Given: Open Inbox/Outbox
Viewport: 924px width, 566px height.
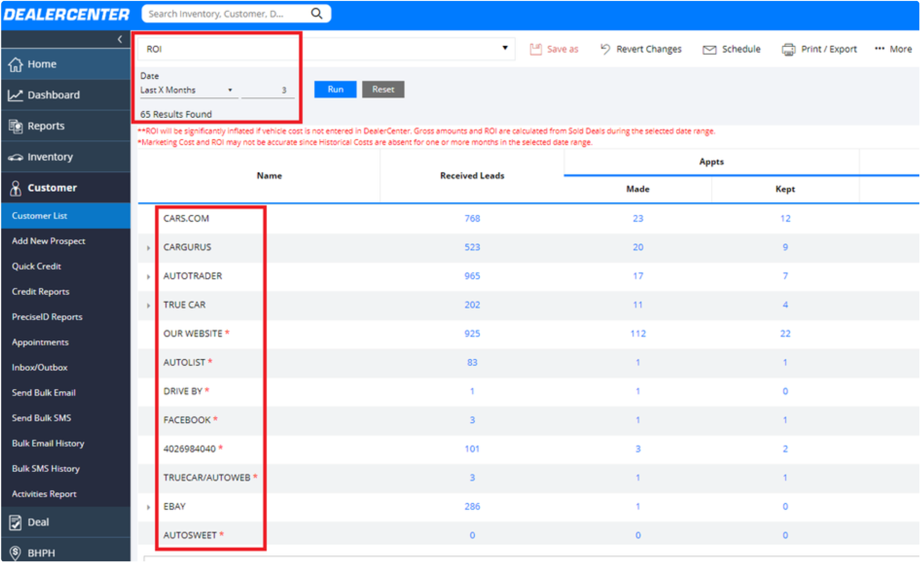Looking at the screenshot, I should (39, 368).
